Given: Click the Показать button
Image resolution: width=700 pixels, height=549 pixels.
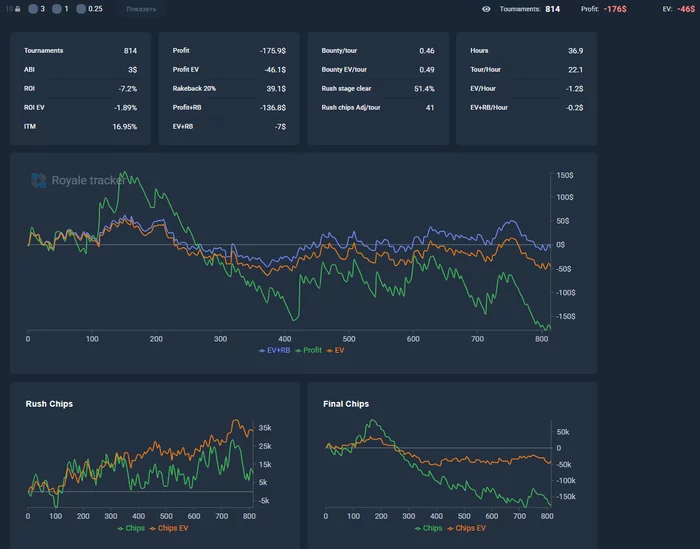Looking at the screenshot, I should [x=141, y=9].
